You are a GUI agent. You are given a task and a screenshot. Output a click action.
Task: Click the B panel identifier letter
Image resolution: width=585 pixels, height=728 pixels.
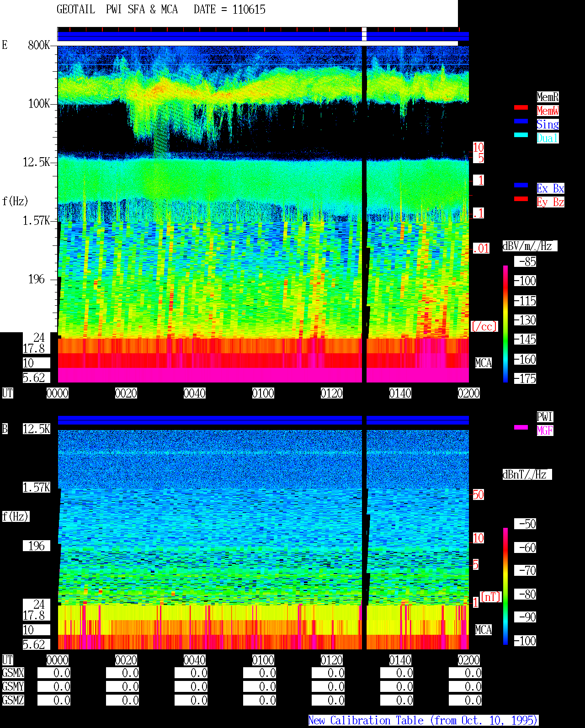[x=5, y=429]
